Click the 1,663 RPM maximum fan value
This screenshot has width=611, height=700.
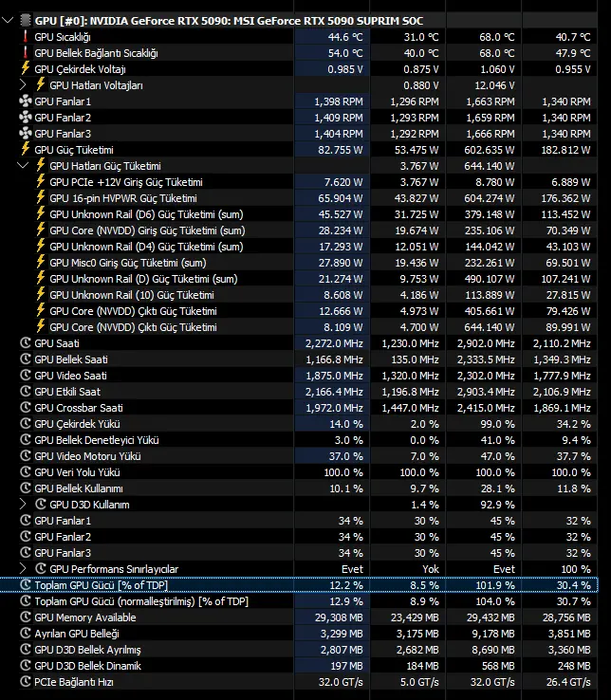(490, 101)
